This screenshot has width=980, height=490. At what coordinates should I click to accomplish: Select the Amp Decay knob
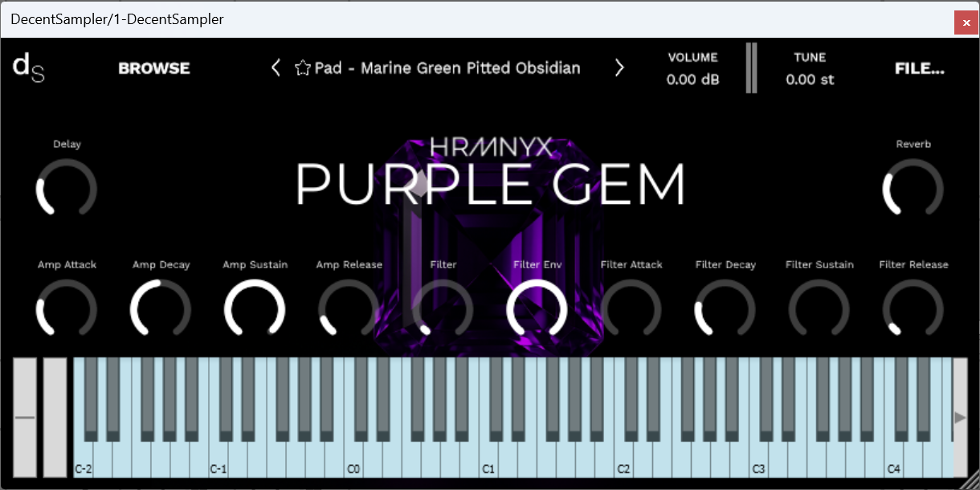click(x=161, y=309)
